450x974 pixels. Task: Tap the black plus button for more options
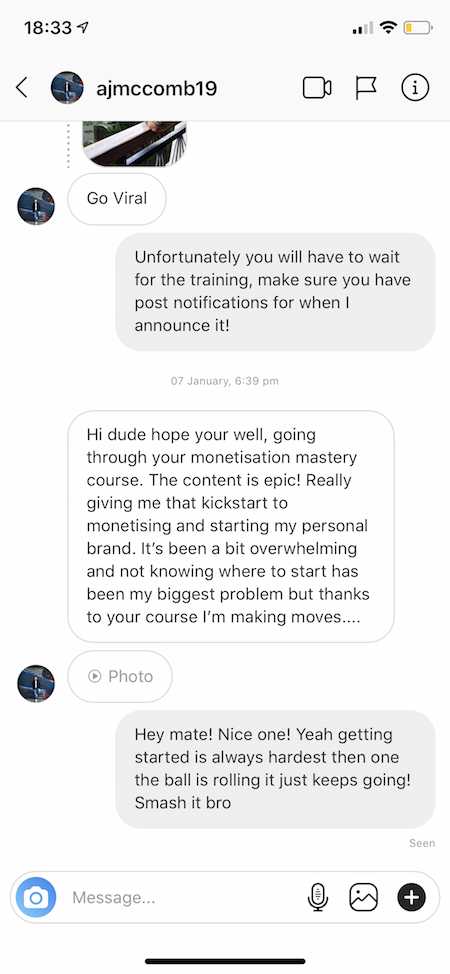[x=411, y=897]
